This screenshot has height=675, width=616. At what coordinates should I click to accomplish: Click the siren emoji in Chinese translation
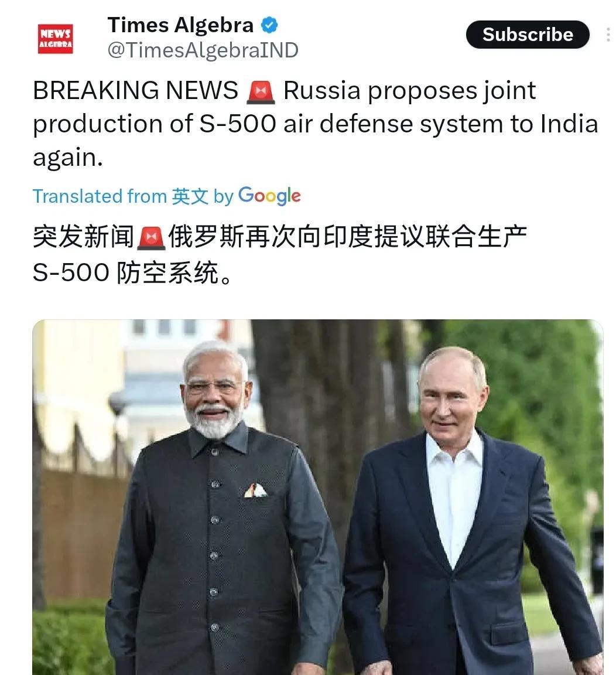pos(151,238)
